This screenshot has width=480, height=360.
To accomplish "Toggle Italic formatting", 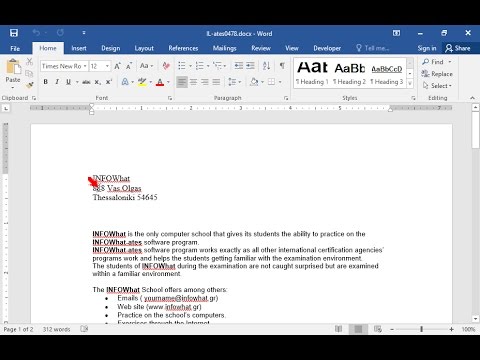I will [57, 82].
